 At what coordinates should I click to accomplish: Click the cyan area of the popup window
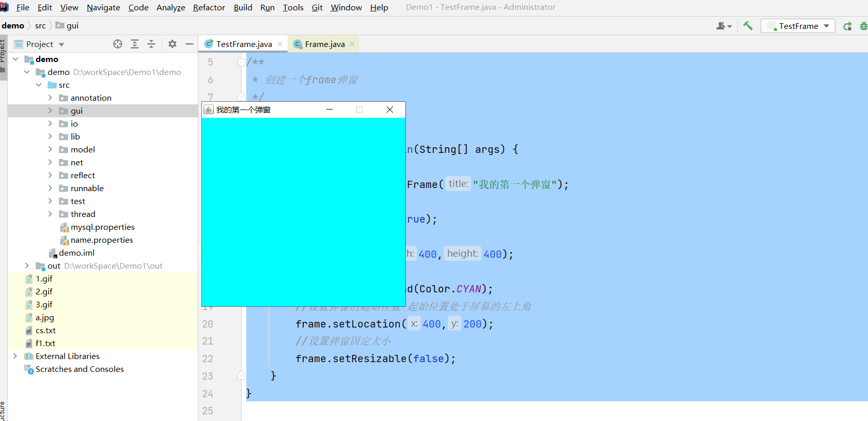(x=303, y=212)
